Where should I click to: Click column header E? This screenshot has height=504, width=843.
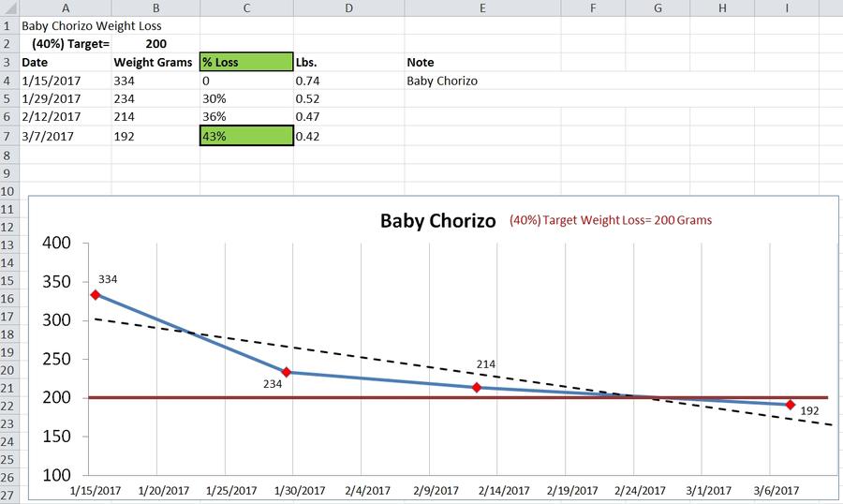[x=481, y=7]
